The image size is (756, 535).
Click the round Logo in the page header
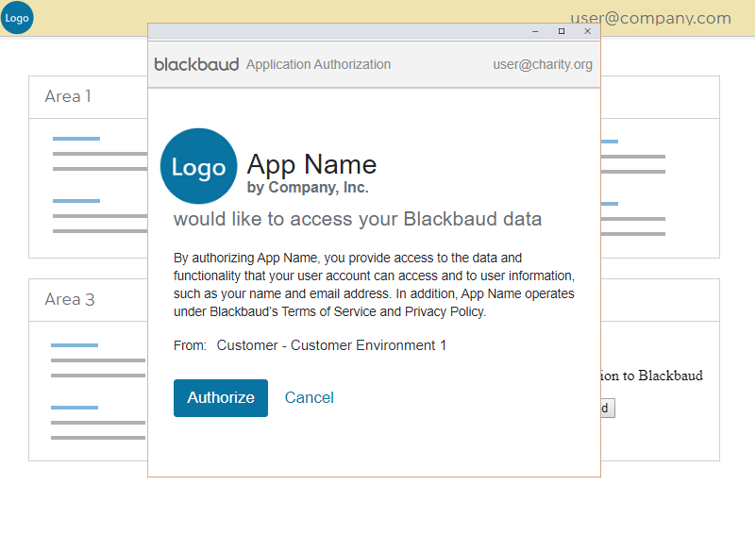pyautogui.click(x=17, y=18)
